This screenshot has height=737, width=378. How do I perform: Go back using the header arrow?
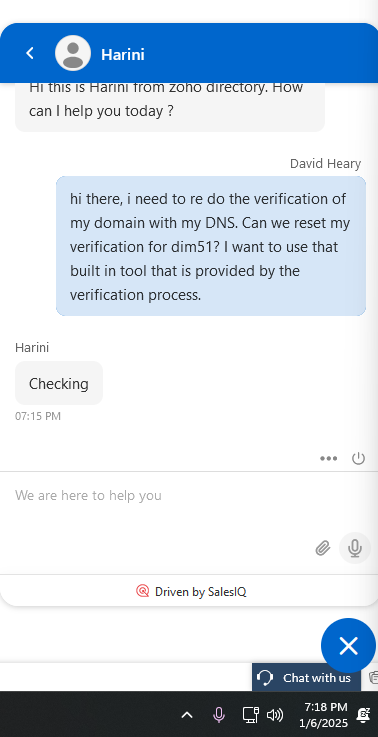(30, 53)
